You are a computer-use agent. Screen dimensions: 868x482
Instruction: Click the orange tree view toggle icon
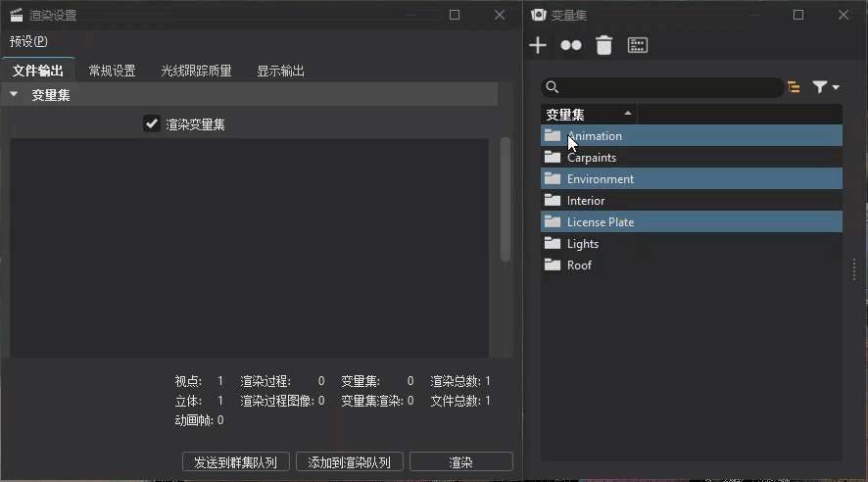pos(794,87)
